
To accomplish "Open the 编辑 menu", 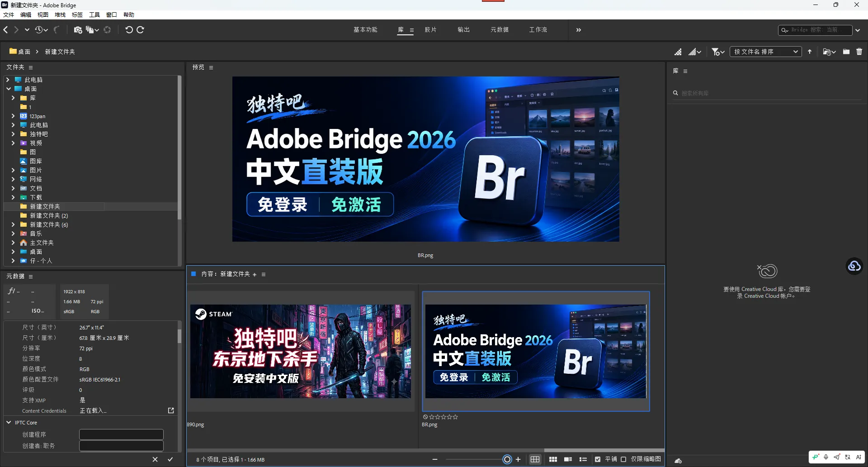I will coord(26,15).
